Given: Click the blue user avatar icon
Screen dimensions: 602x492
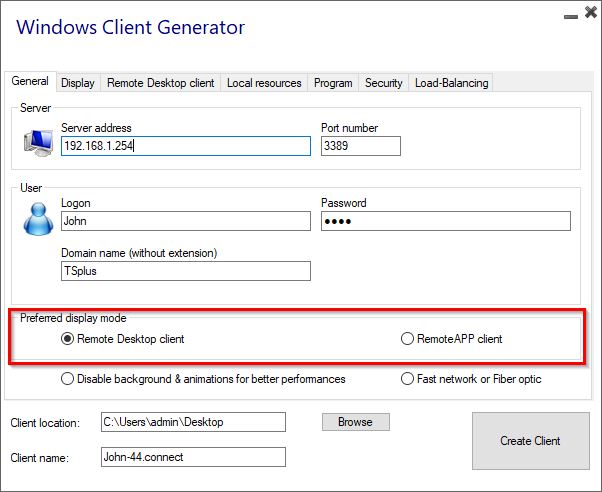Looking at the screenshot, I should [x=38, y=217].
